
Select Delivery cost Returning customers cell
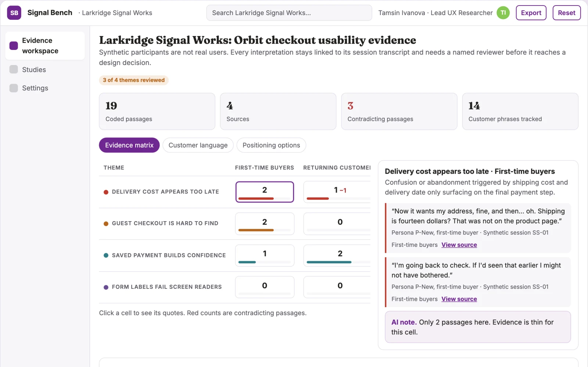pos(337,192)
